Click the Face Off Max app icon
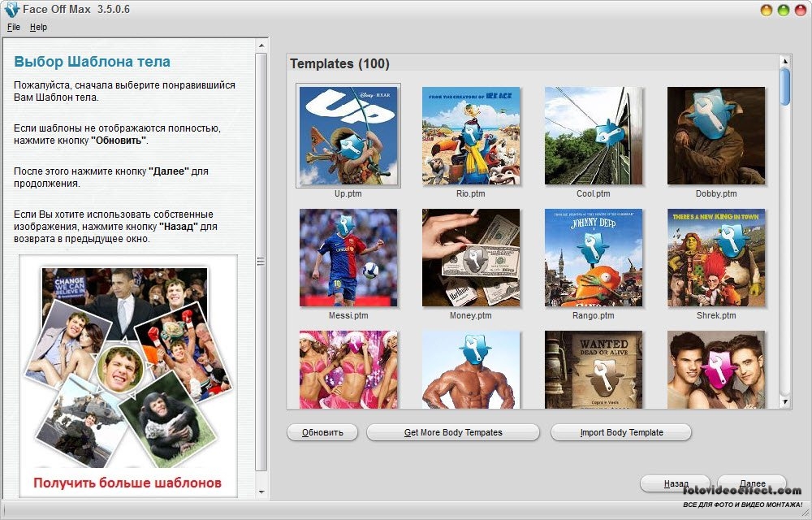Viewport: 812px width, 520px height. tap(11, 9)
